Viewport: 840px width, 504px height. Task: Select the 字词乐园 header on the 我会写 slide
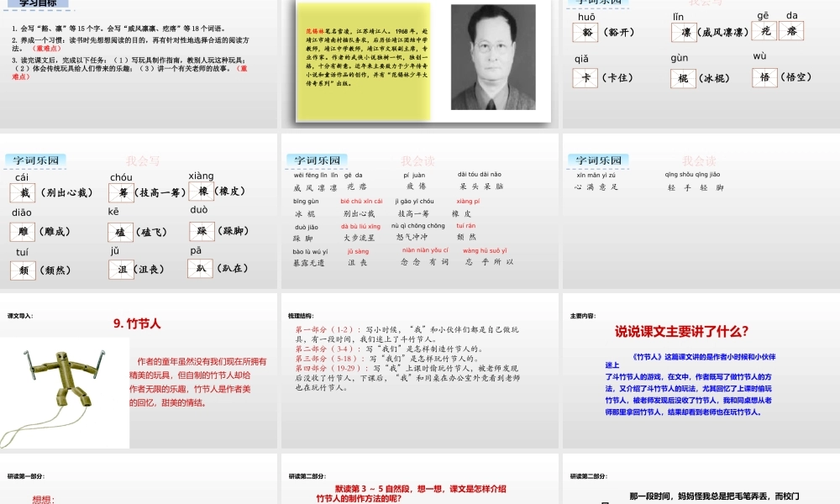click(34, 160)
